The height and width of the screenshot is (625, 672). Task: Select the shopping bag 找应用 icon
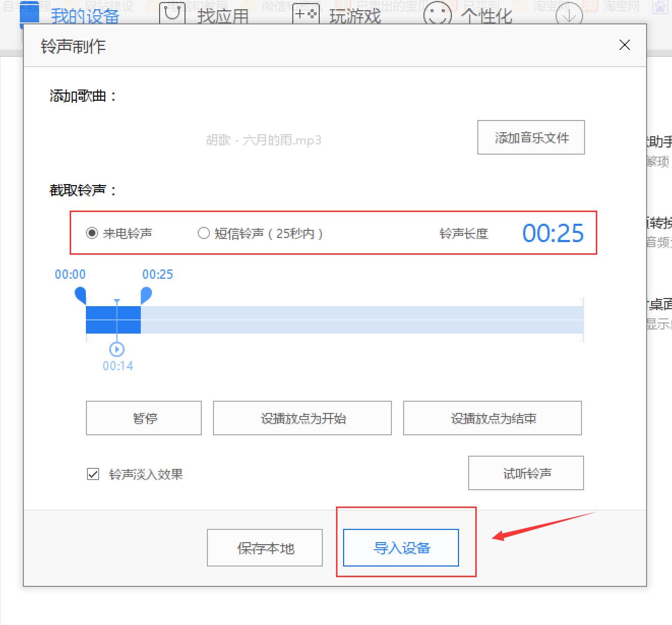172,12
